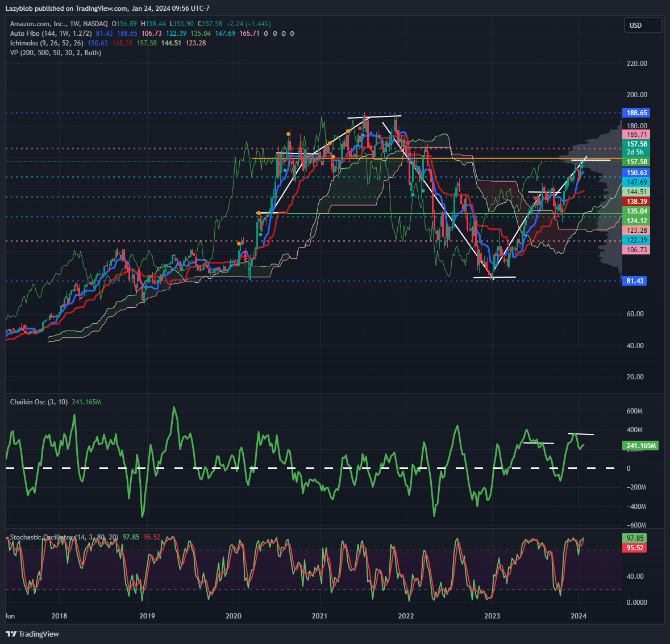Viewport: 670px width, 644px height.
Task: Click the green 97.85 stochastic axis label
Action: coord(635,538)
